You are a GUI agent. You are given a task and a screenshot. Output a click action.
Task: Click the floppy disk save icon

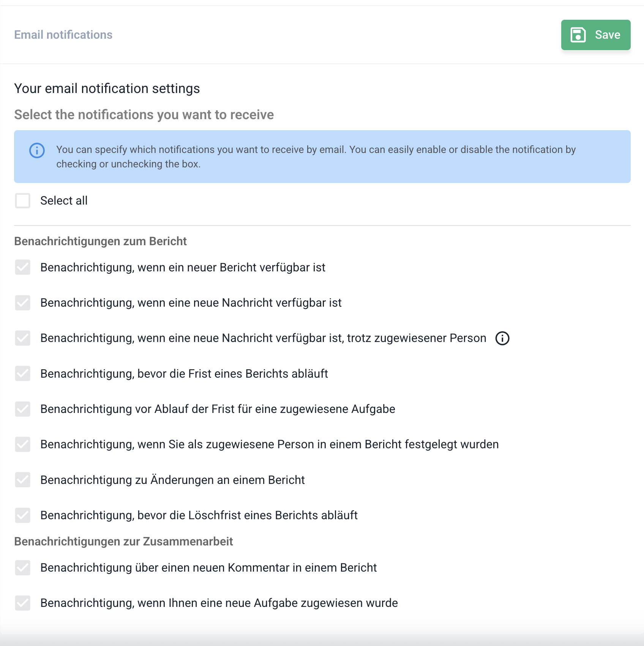click(x=578, y=35)
